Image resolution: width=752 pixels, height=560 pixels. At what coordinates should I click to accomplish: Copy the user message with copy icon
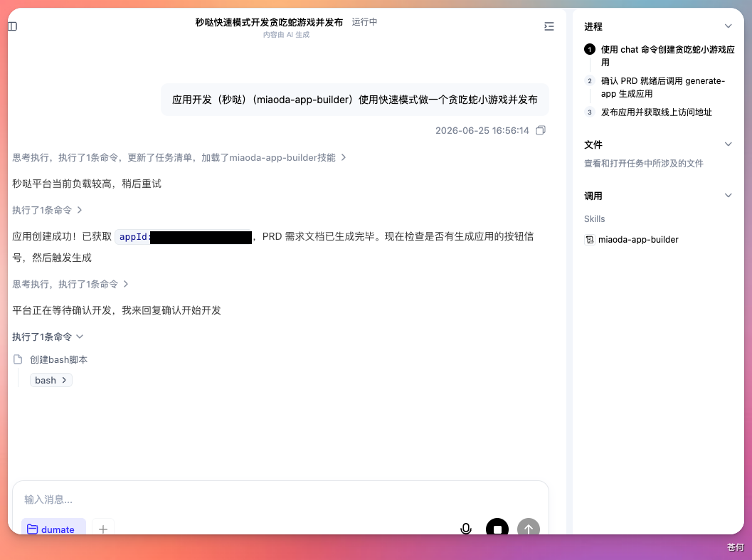541,130
